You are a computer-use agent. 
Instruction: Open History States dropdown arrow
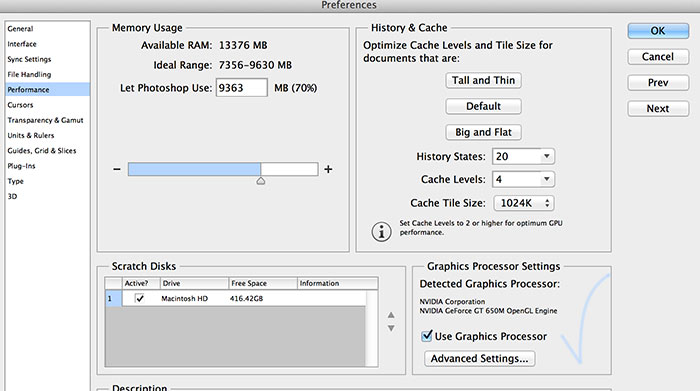click(x=546, y=156)
